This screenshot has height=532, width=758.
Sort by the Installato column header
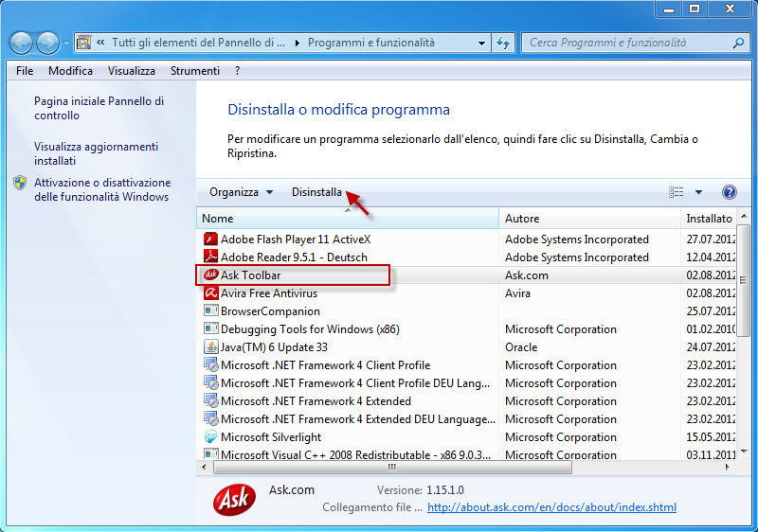coord(709,219)
